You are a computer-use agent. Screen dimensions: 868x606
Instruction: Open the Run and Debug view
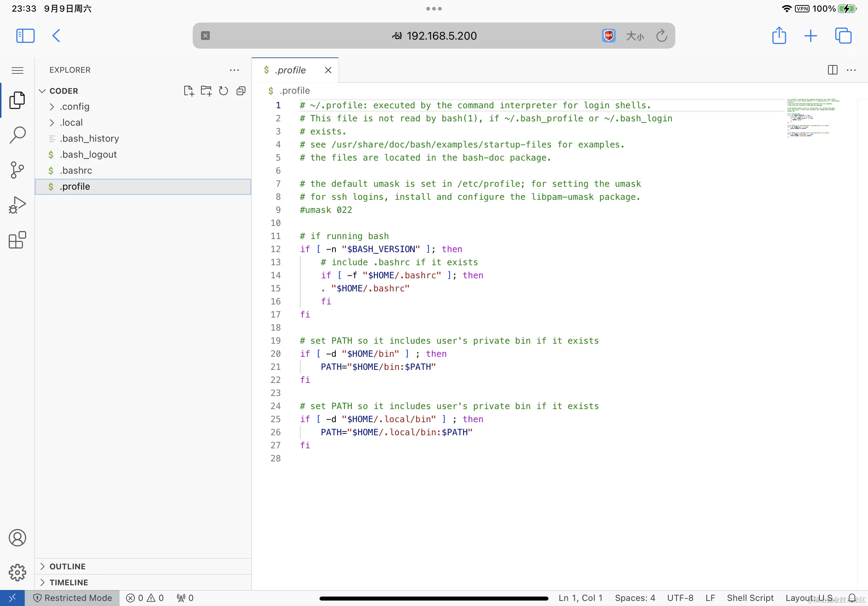coord(17,205)
